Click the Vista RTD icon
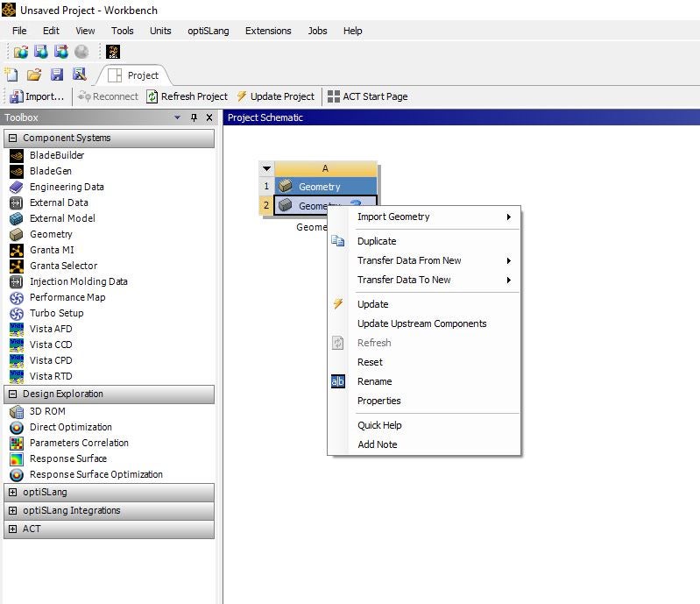 (17, 376)
